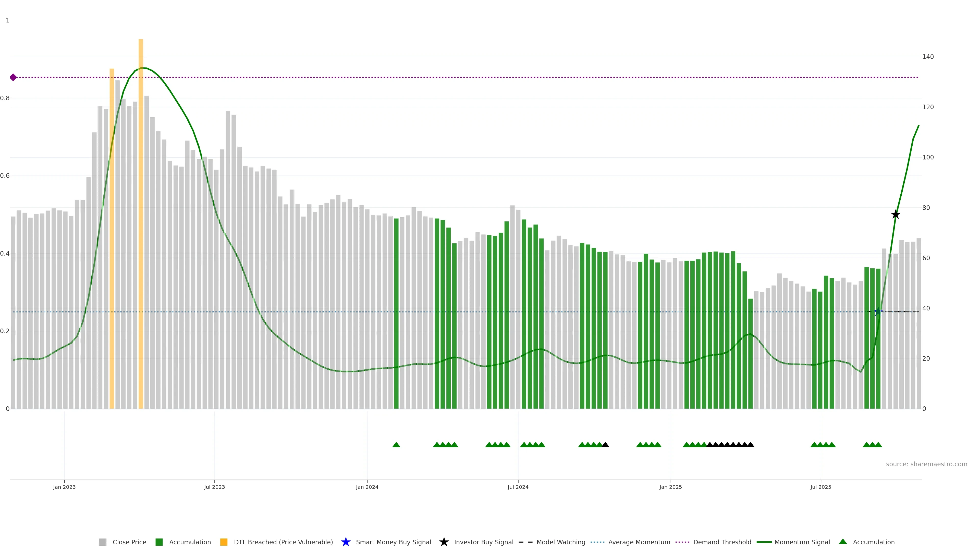Viewport: 980px width, 551px height.
Task: Click the blue star legend icon
Action: (346, 542)
